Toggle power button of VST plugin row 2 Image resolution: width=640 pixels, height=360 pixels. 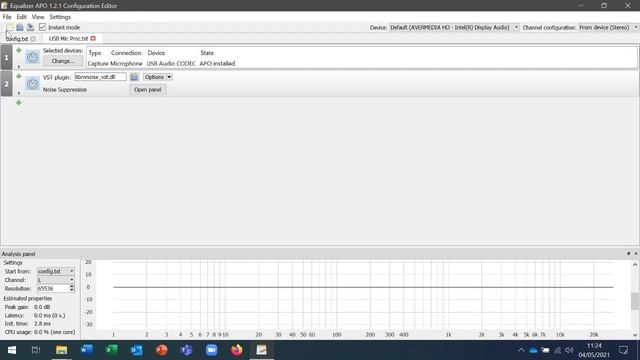[33, 84]
